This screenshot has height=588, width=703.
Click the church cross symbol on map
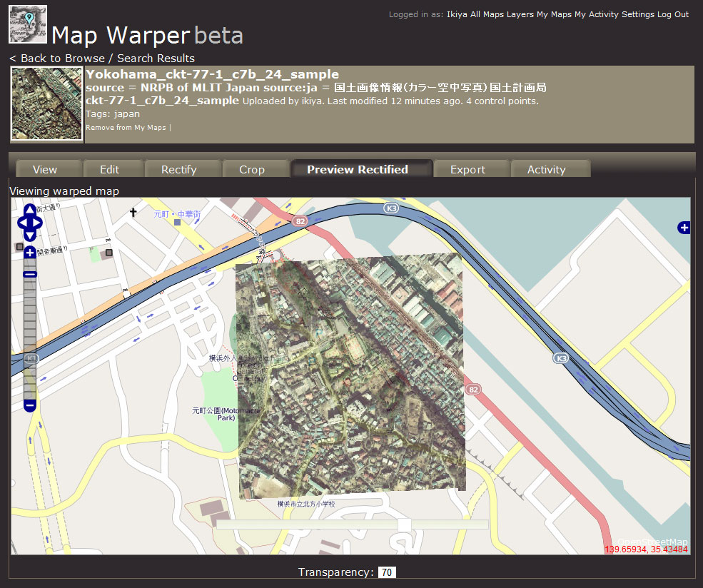133,212
